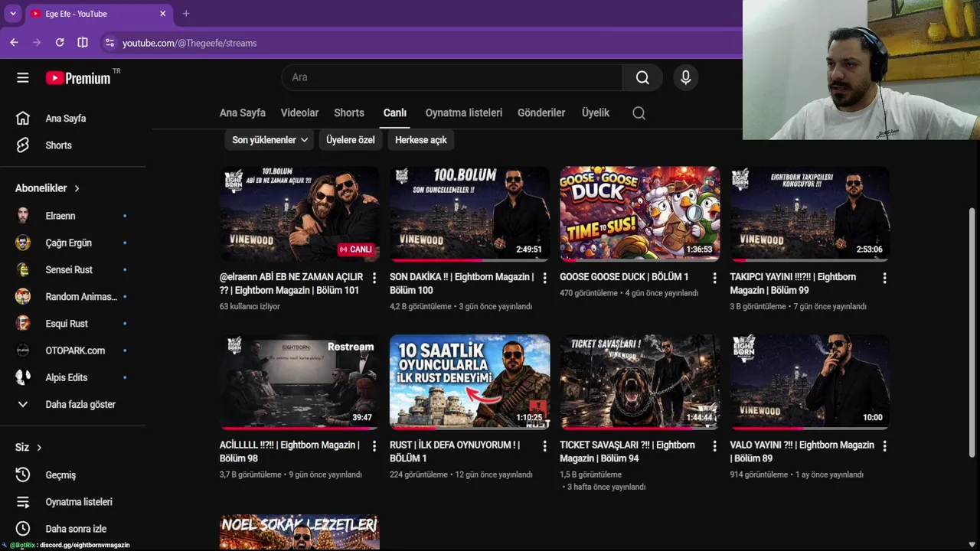Click browser back arrow
980x551 pixels.
point(14,43)
